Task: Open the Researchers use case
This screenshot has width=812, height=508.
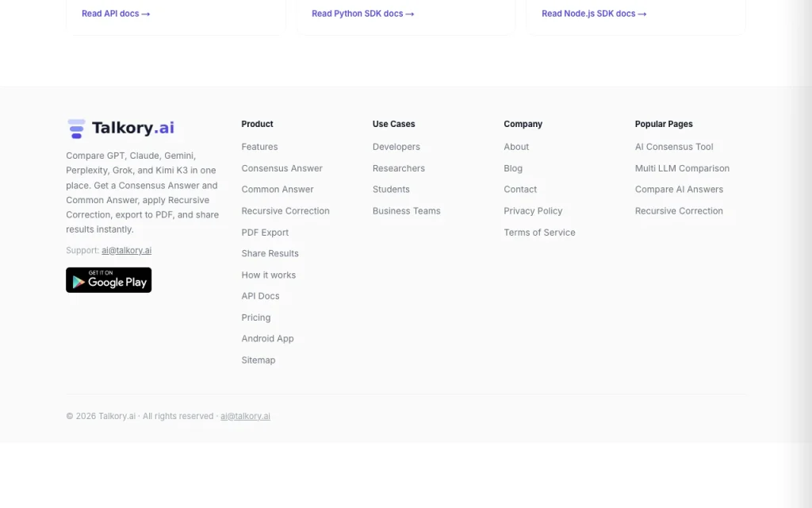Action: [398, 168]
